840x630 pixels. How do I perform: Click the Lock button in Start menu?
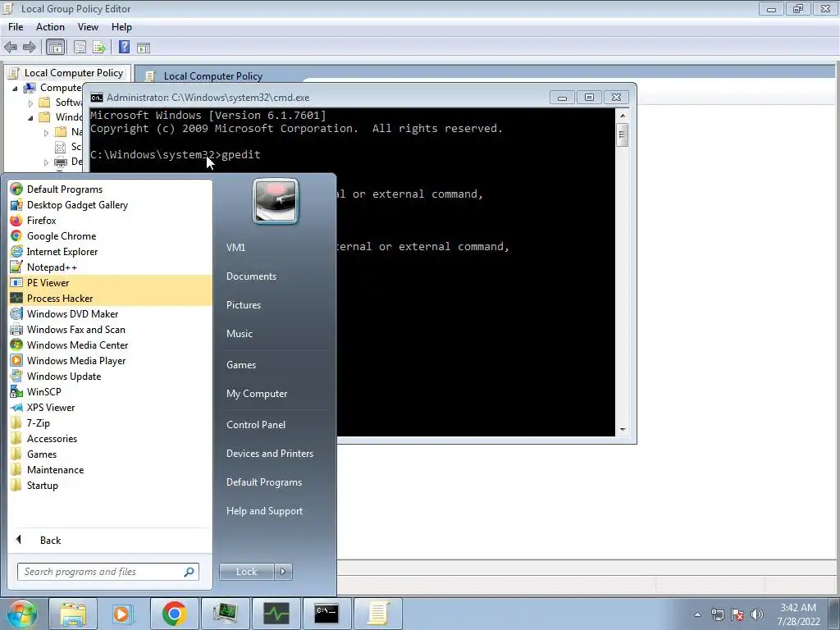click(x=247, y=572)
